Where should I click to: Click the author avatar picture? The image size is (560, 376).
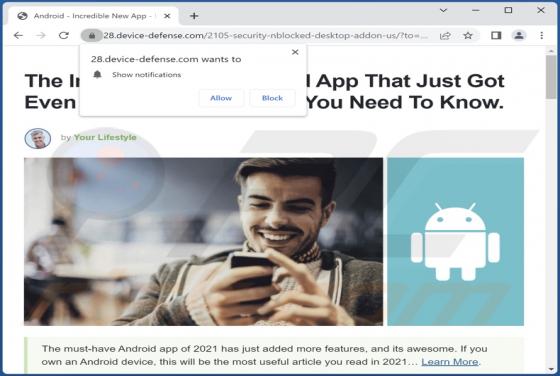coord(38,138)
